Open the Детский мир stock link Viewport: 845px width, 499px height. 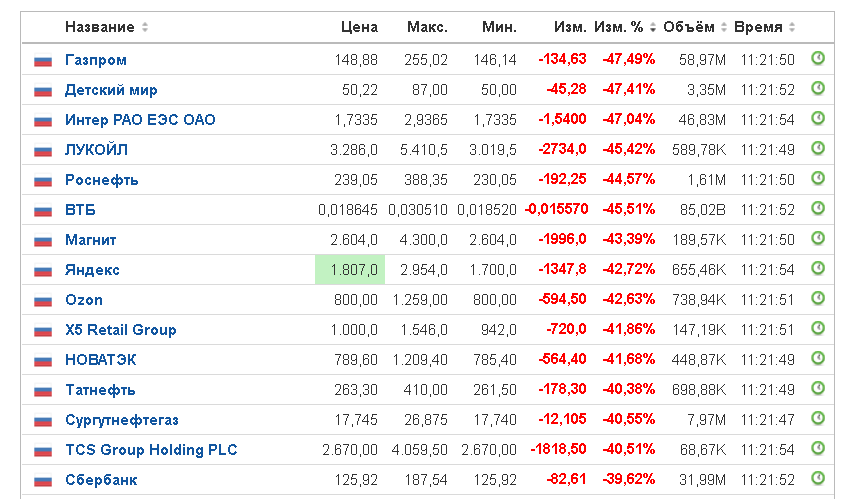111,90
